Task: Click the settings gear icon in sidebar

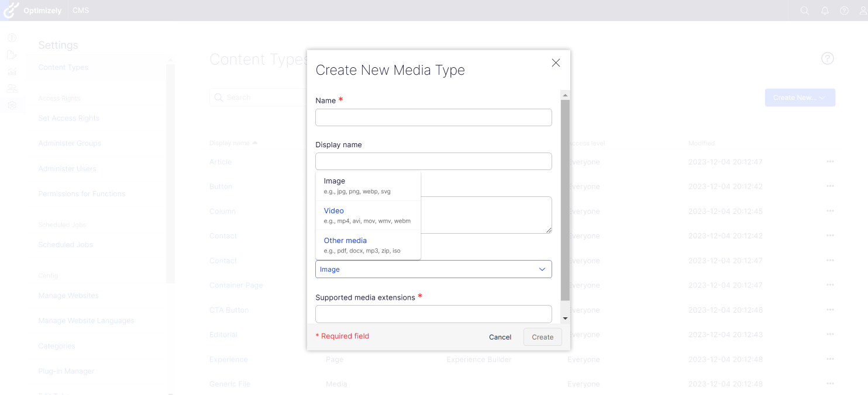Action: pos(12,106)
